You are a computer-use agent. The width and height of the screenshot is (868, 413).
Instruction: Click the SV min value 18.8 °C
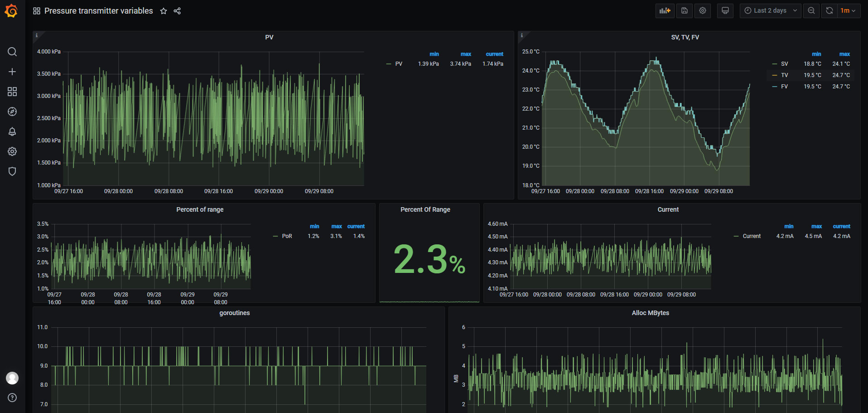pos(812,64)
